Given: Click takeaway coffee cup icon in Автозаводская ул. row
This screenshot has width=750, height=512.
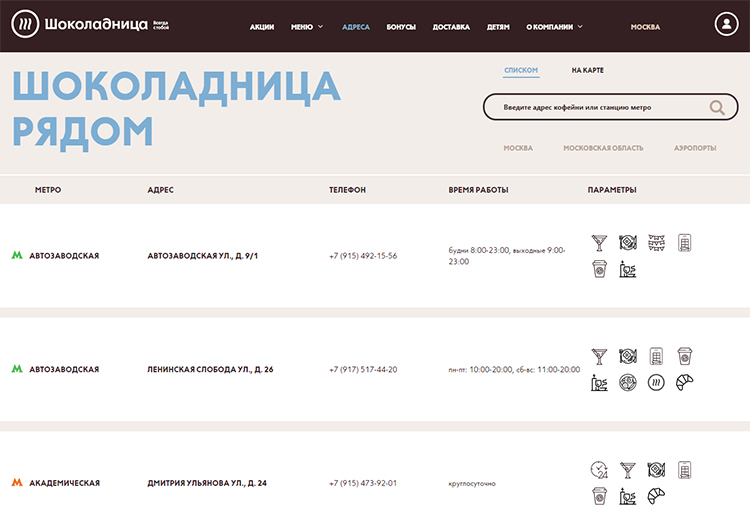Looking at the screenshot, I should click(599, 269).
